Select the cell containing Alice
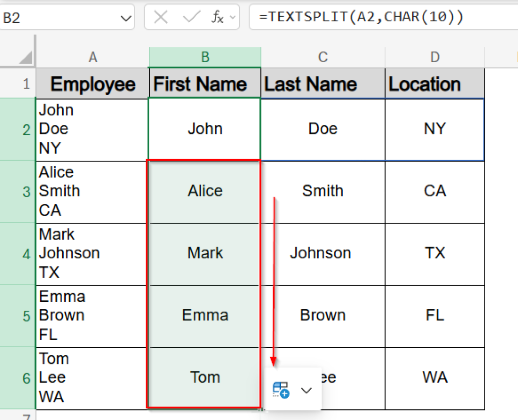This screenshot has width=518, height=420. point(204,191)
